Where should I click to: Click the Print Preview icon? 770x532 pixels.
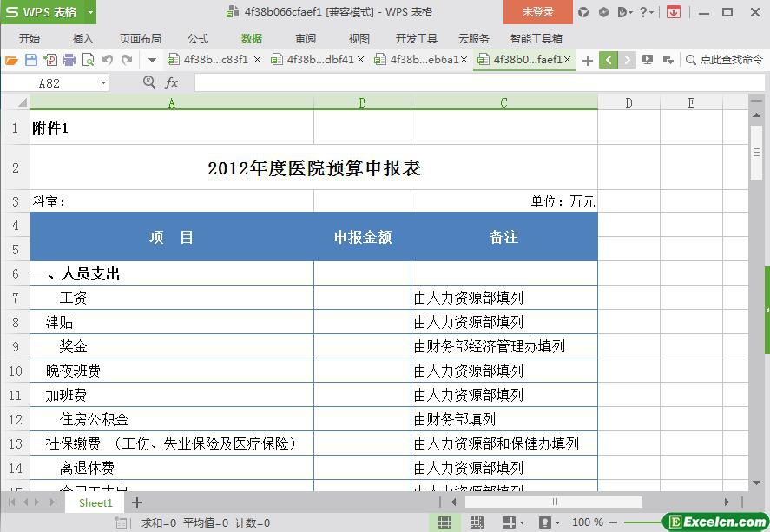click(x=89, y=60)
